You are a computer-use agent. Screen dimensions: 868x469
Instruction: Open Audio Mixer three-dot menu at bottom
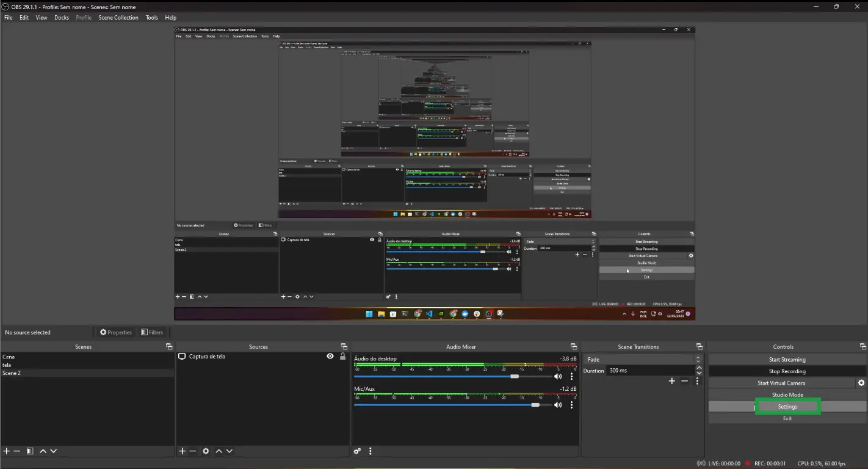point(370,451)
